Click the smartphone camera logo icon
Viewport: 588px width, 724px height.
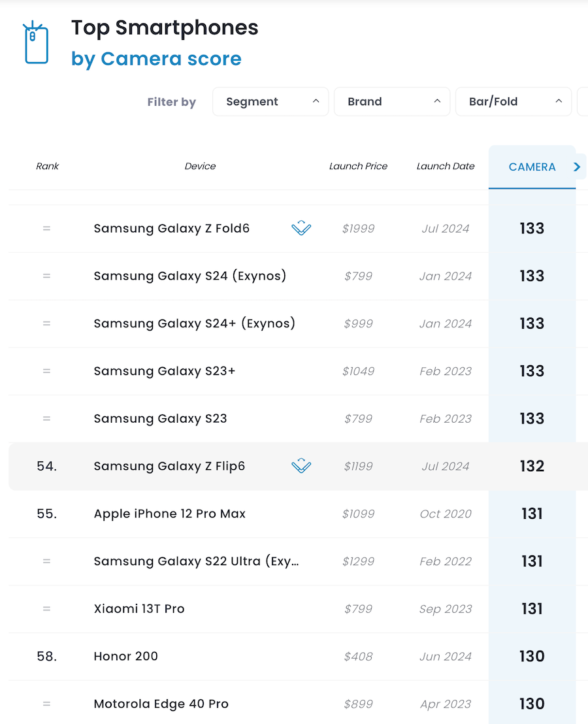coord(36,44)
